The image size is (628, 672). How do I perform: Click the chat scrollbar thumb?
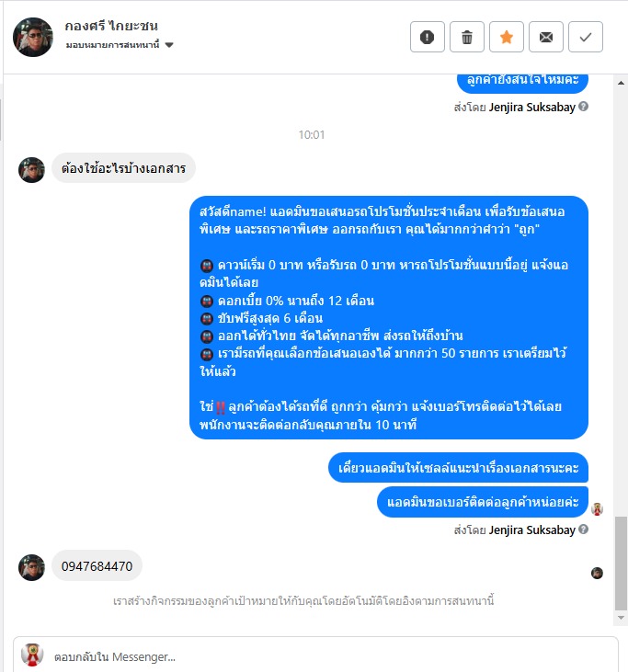pos(621,564)
